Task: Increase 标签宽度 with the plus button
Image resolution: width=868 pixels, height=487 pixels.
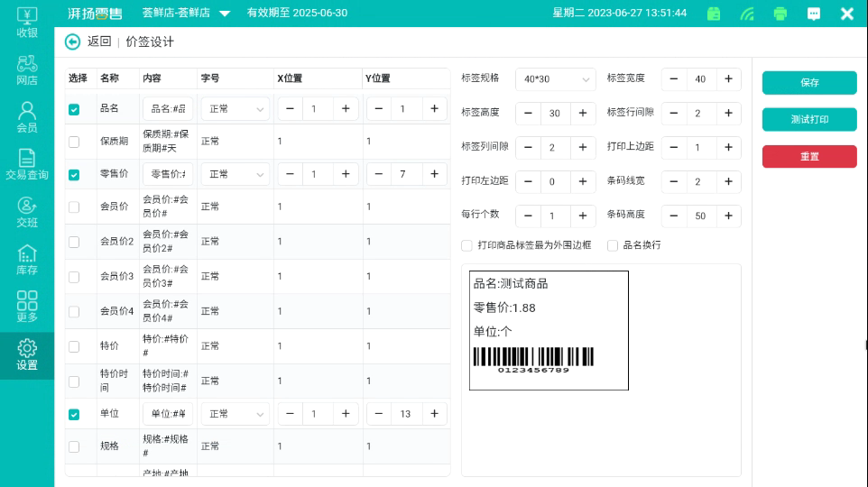Action: 728,79
